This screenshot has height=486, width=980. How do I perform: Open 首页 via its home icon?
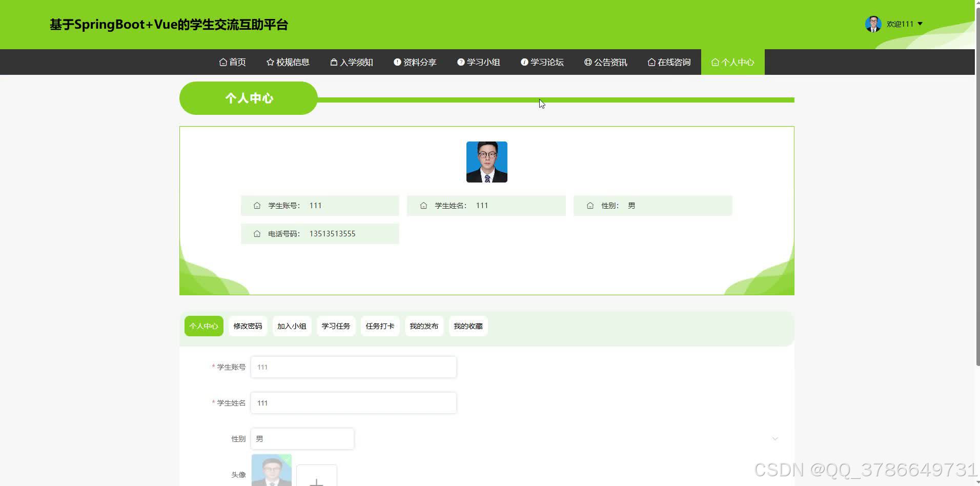223,62
